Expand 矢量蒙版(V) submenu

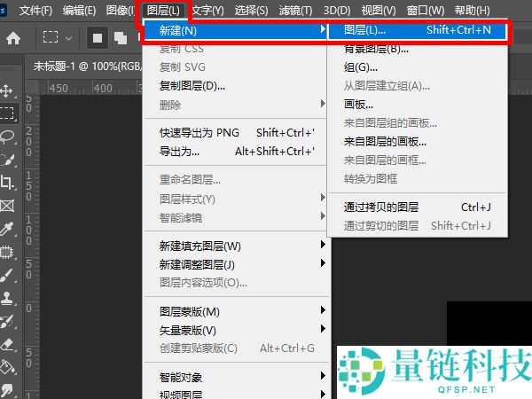pyautogui.click(x=236, y=330)
